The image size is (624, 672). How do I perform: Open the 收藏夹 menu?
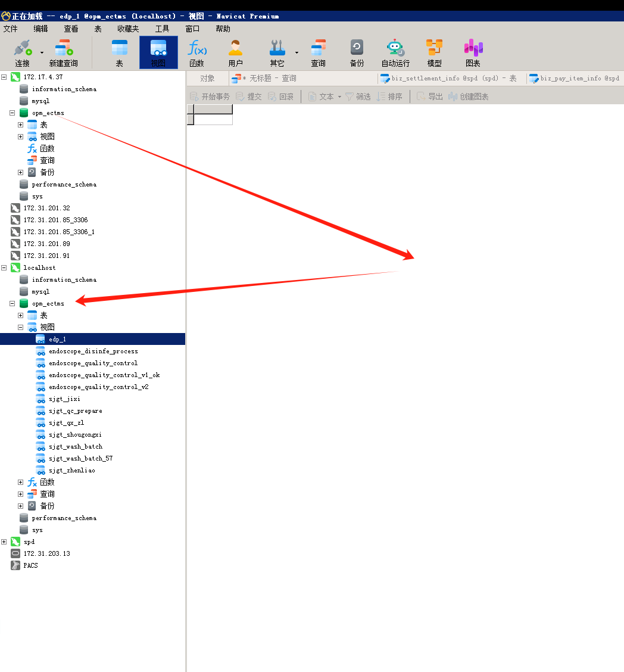point(128,29)
